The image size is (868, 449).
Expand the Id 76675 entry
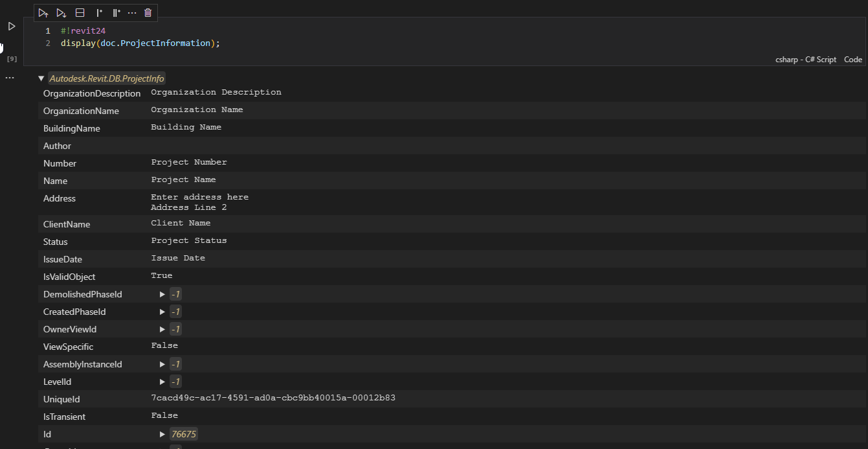click(162, 434)
